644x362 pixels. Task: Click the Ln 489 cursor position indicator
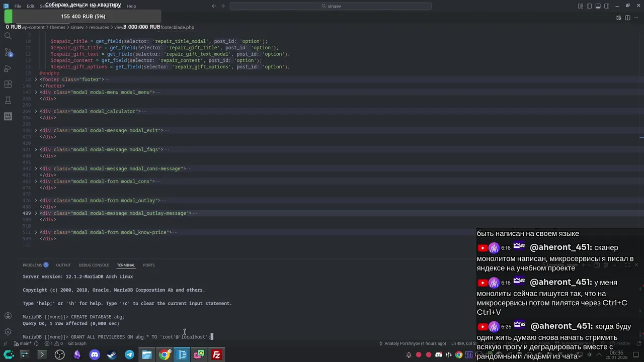click(x=464, y=343)
